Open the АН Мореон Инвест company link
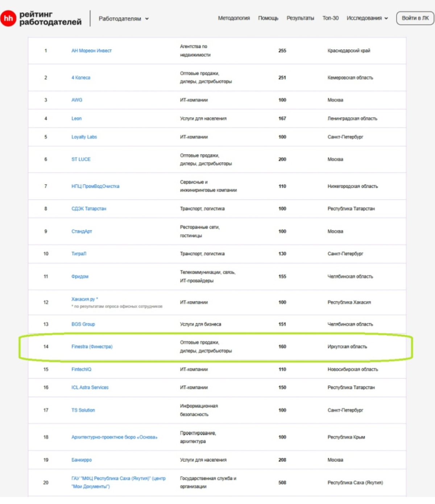Image resolution: width=435 pixels, height=504 pixels. (91, 51)
